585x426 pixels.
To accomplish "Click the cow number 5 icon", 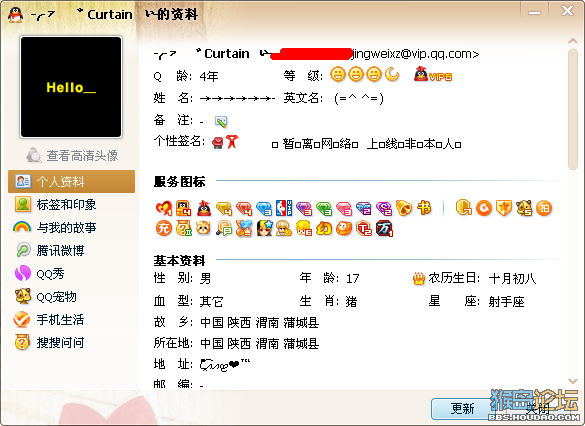I will 524,208.
